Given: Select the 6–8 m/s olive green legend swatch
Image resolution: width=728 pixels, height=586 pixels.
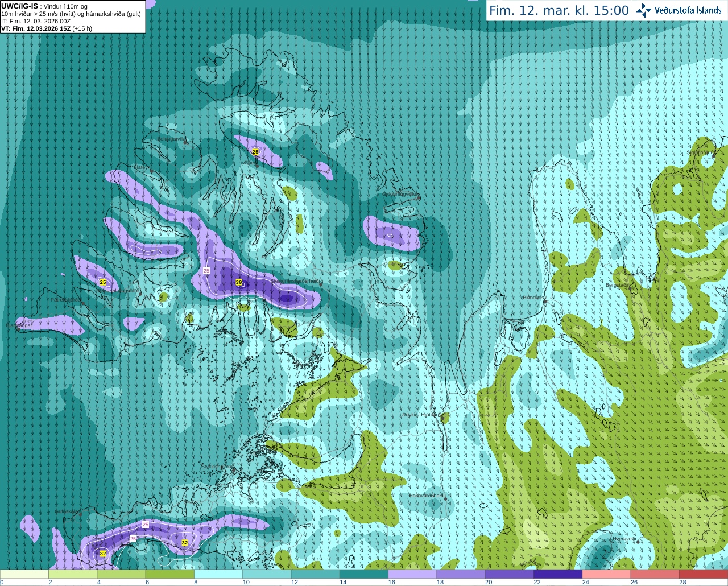Looking at the screenshot, I should [x=170, y=574].
